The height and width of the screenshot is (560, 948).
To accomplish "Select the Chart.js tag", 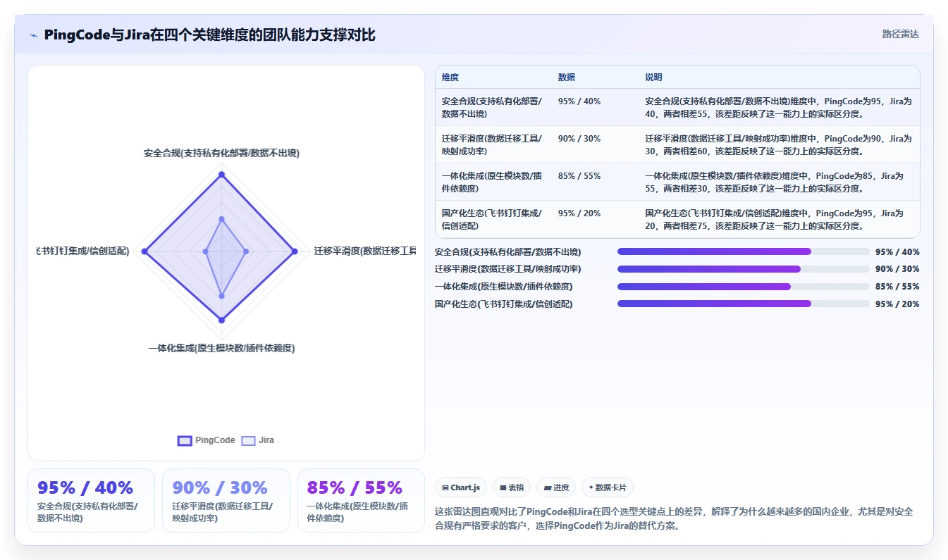I will (x=461, y=487).
